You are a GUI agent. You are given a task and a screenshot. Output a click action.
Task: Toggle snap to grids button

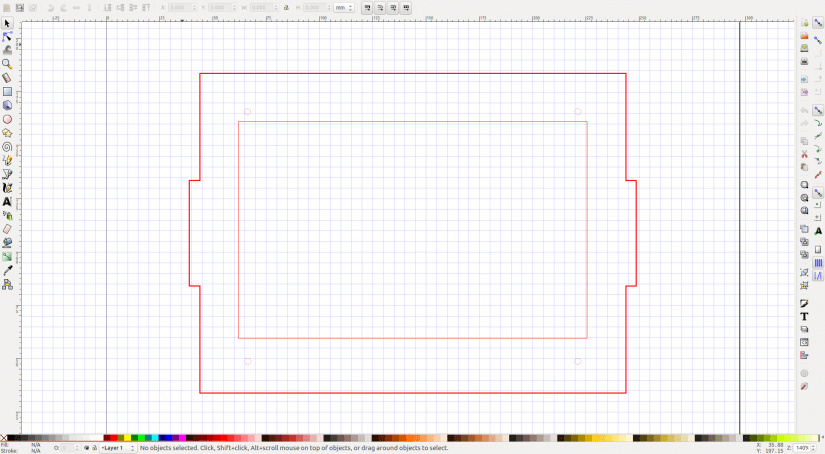coord(818,263)
